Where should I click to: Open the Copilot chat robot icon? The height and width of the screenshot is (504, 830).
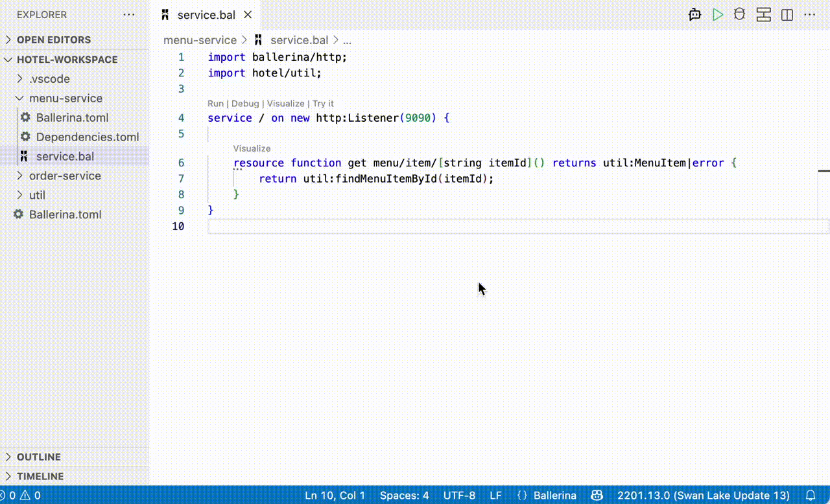click(695, 15)
